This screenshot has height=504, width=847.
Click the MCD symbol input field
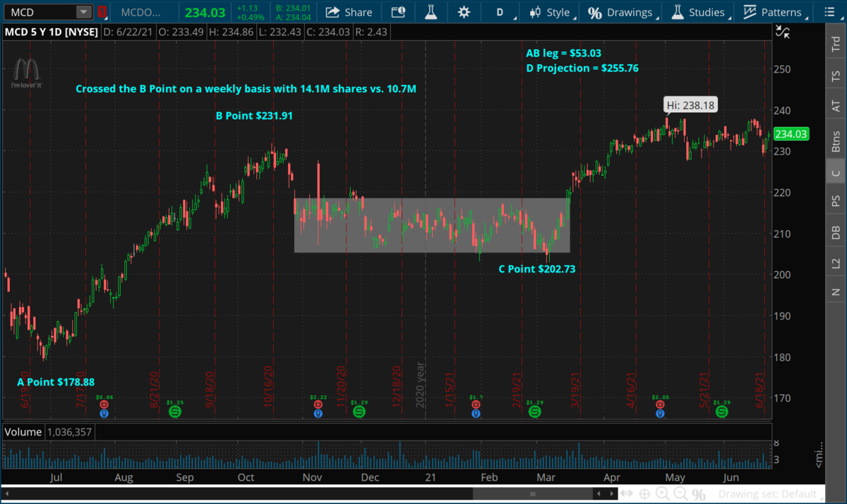39,12
